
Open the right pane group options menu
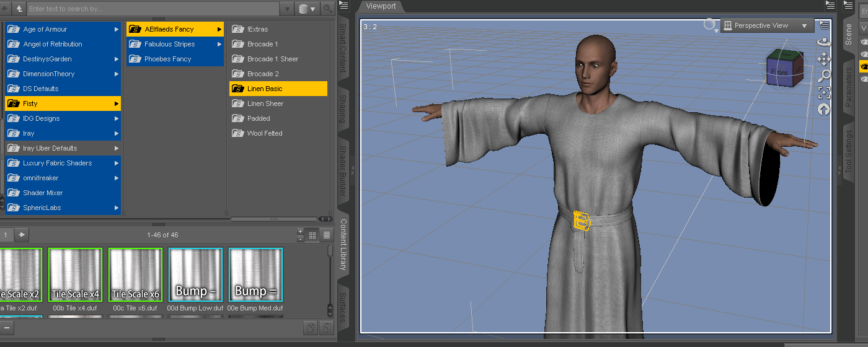pyautogui.click(x=848, y=6)
